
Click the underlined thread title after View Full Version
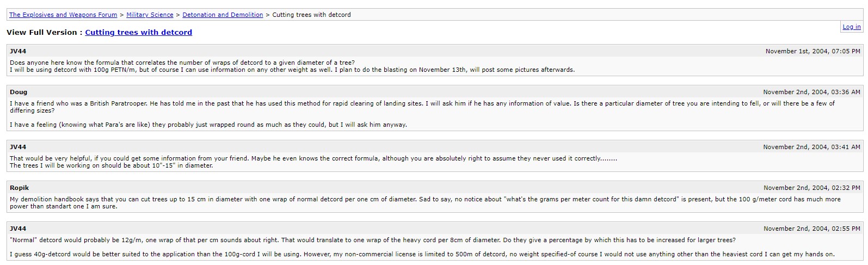pyautogui.click(x=138, y=33)
